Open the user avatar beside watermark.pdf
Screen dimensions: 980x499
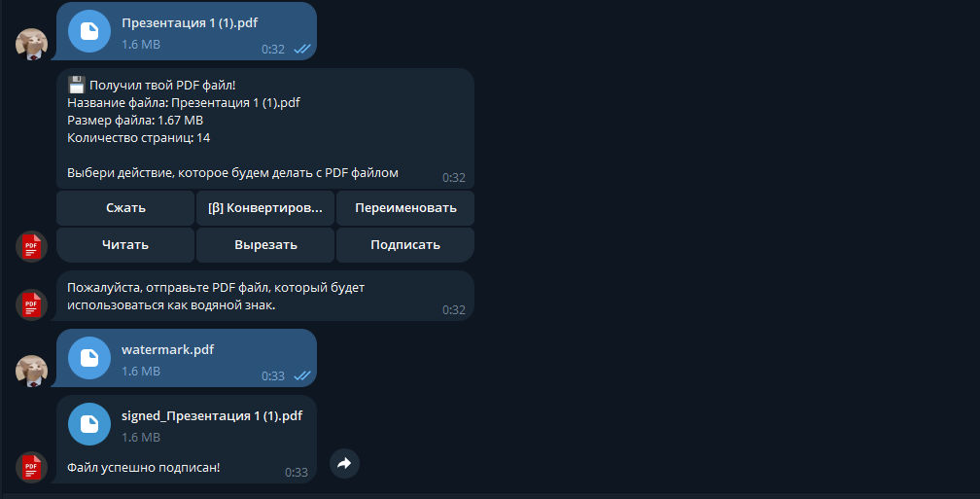click(x=31, y=371)
